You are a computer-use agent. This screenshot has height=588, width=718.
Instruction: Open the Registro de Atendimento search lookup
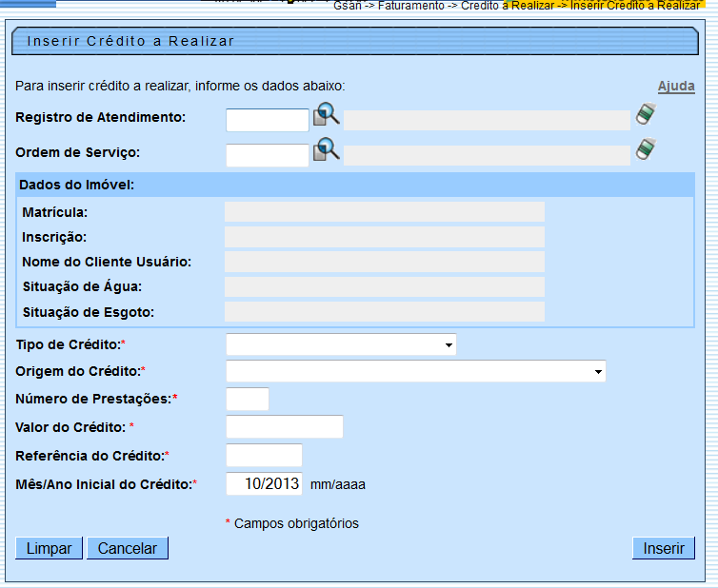click(x=327, y=116)
